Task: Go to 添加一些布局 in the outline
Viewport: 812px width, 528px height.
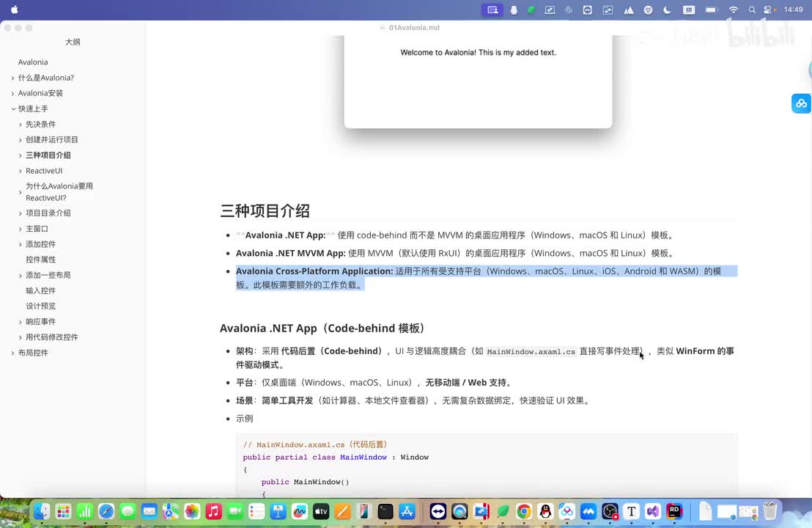Action: point(48,275)
